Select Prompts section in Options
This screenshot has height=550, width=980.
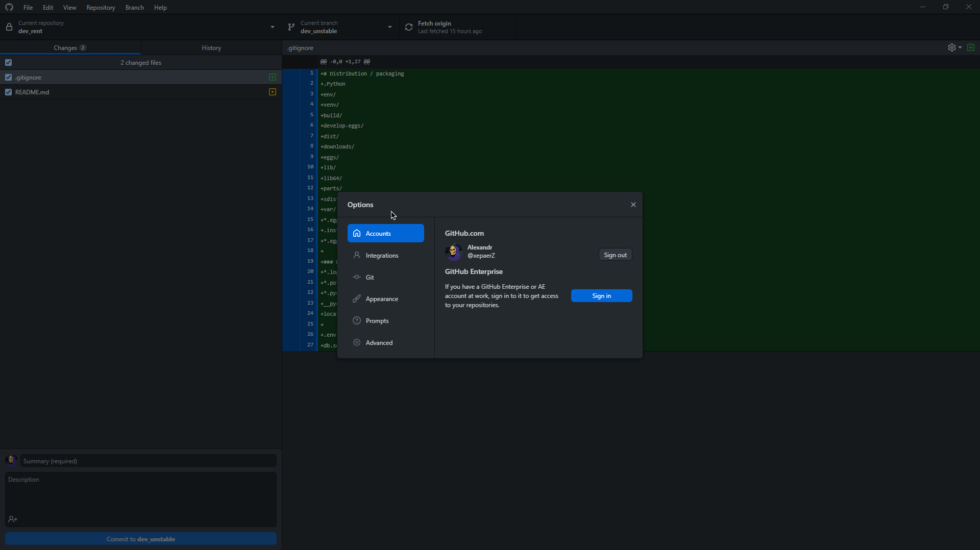[x=386, y=320]
